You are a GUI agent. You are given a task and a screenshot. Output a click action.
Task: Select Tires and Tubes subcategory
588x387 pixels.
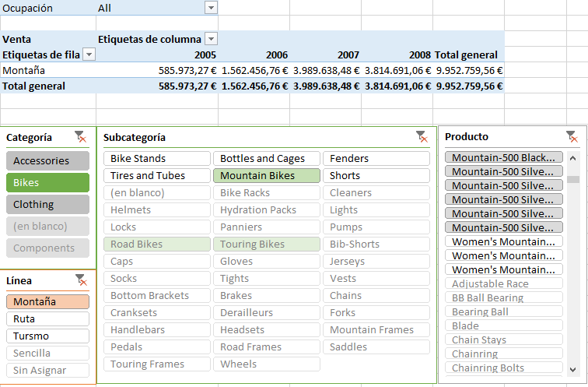coord(156,176)
